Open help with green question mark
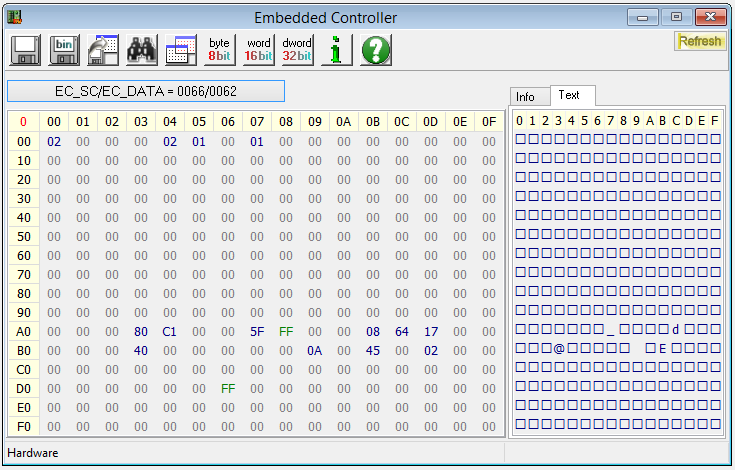735x470 pixels. [x=375, y=50]
